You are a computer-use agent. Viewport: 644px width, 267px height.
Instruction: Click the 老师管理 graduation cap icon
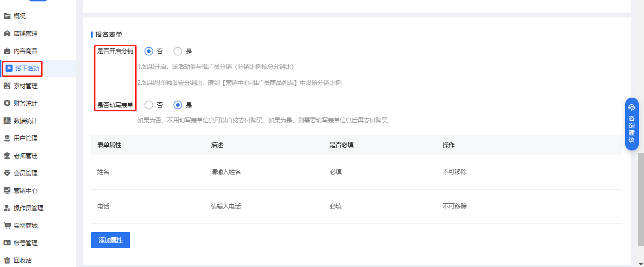pos(7,156)
